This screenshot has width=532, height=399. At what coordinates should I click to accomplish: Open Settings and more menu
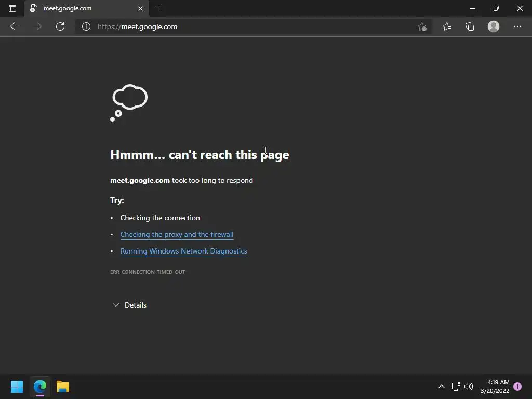pyautogui.click(x=517, y=26)
